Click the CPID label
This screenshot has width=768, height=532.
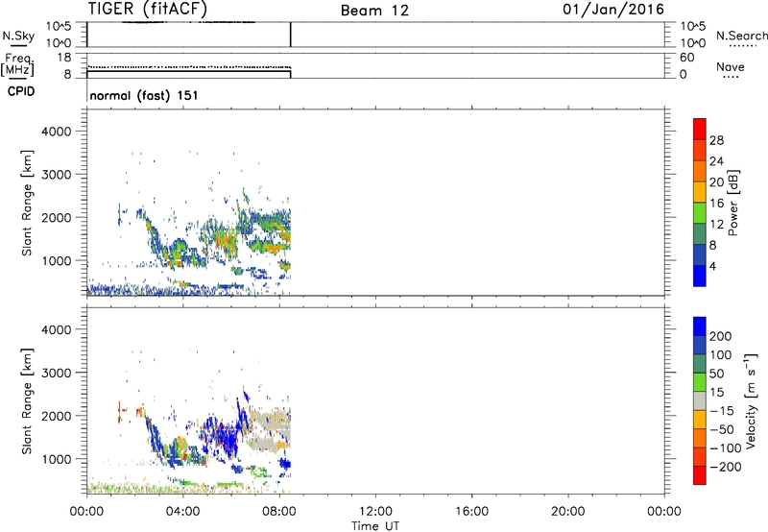[21, 91]
